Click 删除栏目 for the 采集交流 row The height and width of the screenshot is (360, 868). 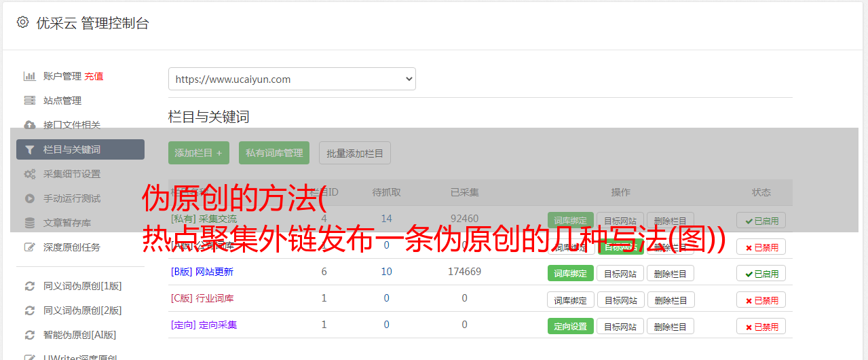coord(671,220)
